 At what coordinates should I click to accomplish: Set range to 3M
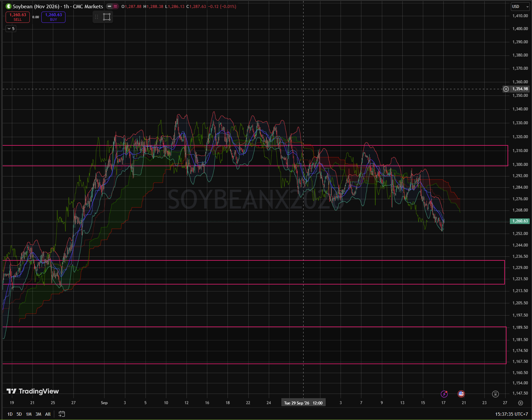(x=38, y=414)
